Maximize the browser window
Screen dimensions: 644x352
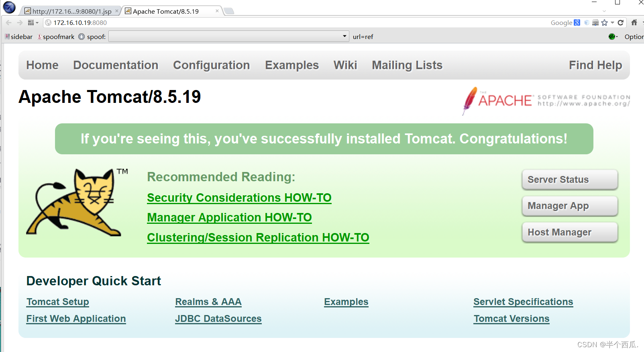(x=618, y=2)
